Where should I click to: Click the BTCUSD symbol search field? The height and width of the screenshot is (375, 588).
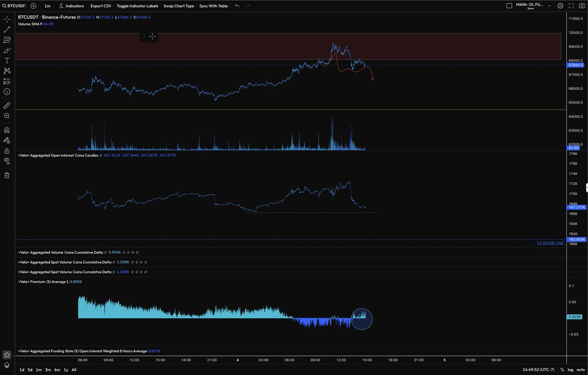click(x=15, y=6)
